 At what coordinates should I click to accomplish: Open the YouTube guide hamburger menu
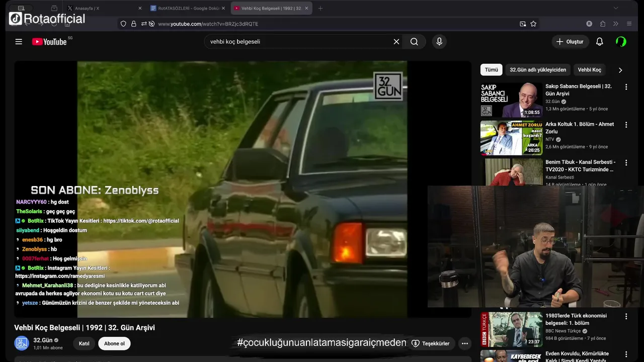(19, 42)
